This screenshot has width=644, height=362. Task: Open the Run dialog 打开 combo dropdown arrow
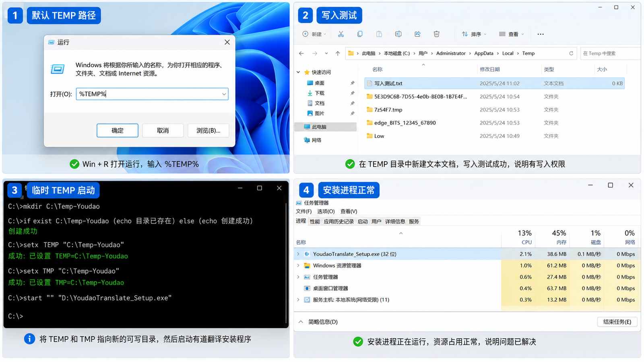[224, 94]
